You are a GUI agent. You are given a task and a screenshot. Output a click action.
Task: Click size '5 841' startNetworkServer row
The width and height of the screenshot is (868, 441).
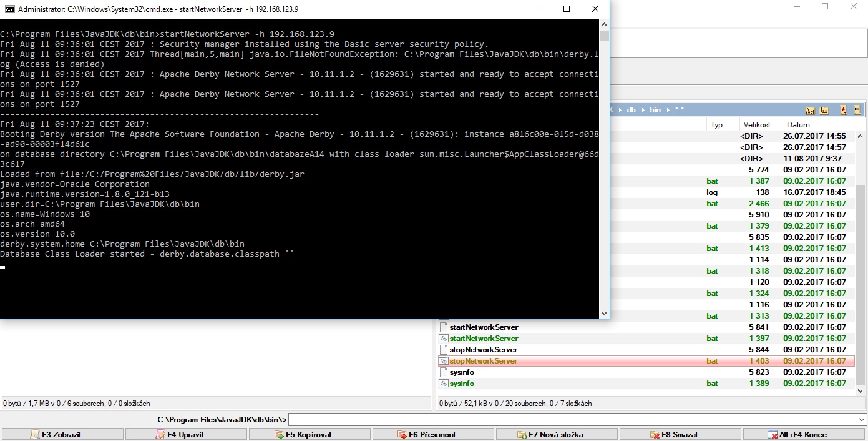[759, 327]
